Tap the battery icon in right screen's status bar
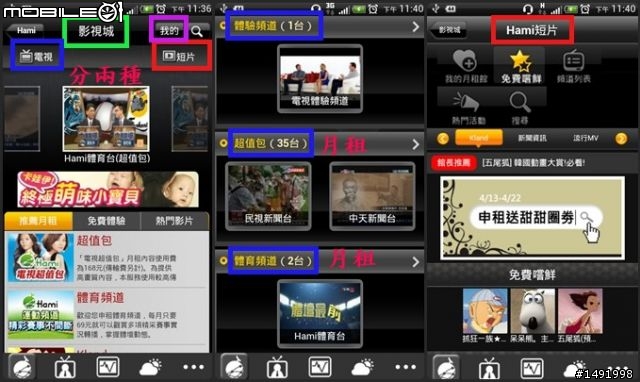Screen dimensions: 640x382 pos(571,9)
